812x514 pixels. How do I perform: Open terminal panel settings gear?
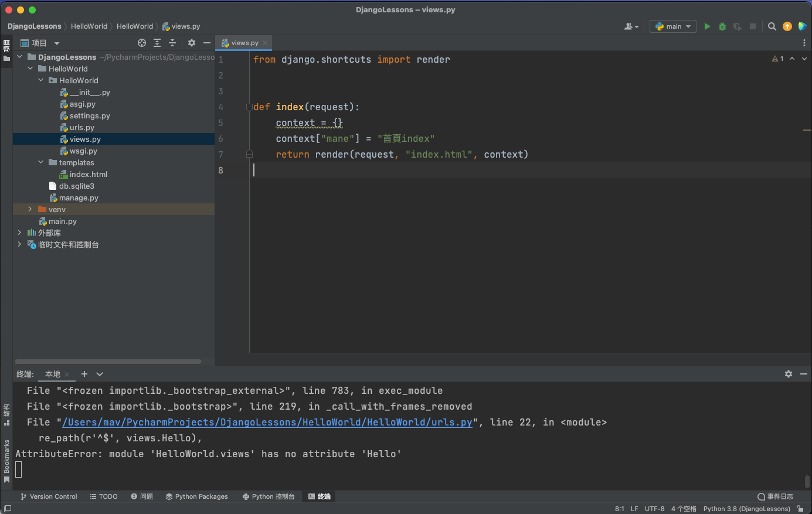[x=789, y=374]
